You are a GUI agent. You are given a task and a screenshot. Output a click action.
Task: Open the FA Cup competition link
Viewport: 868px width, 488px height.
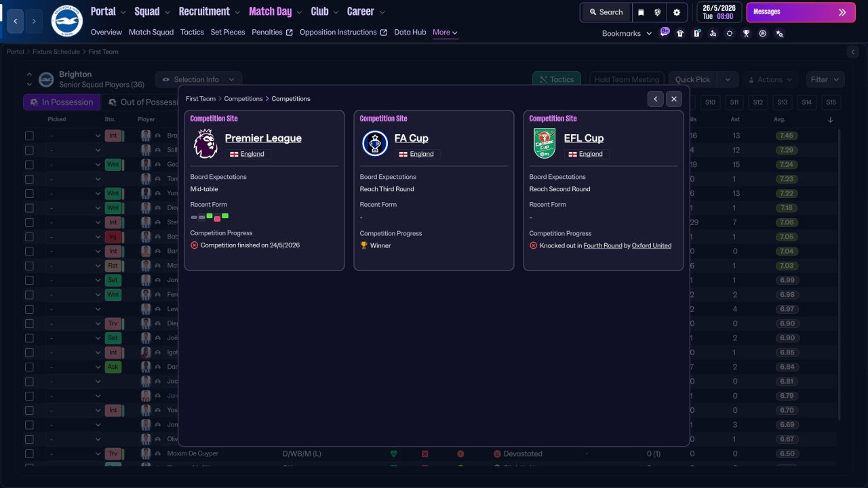[412, 138]
